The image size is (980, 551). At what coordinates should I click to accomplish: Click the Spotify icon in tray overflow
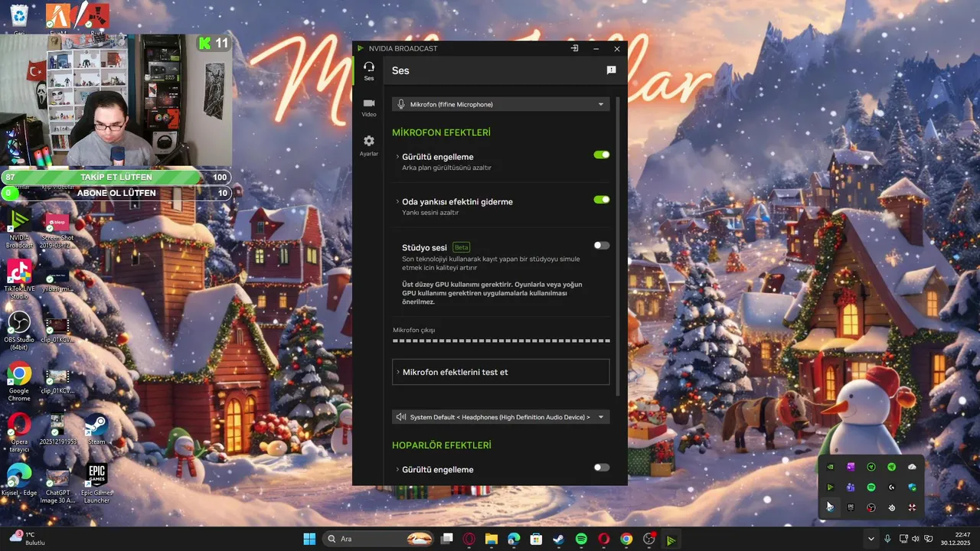(871, 487)
